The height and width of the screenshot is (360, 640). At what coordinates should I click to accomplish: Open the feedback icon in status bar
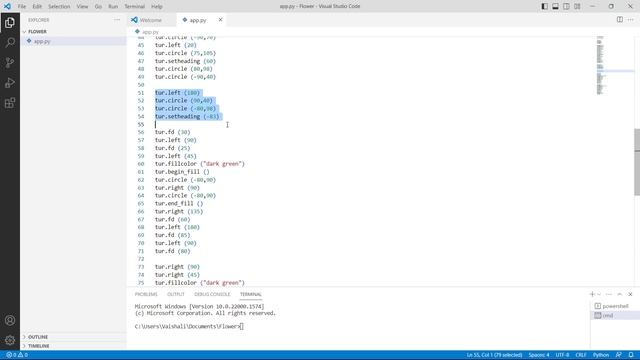pyautogui.click(x=619, y=355)
